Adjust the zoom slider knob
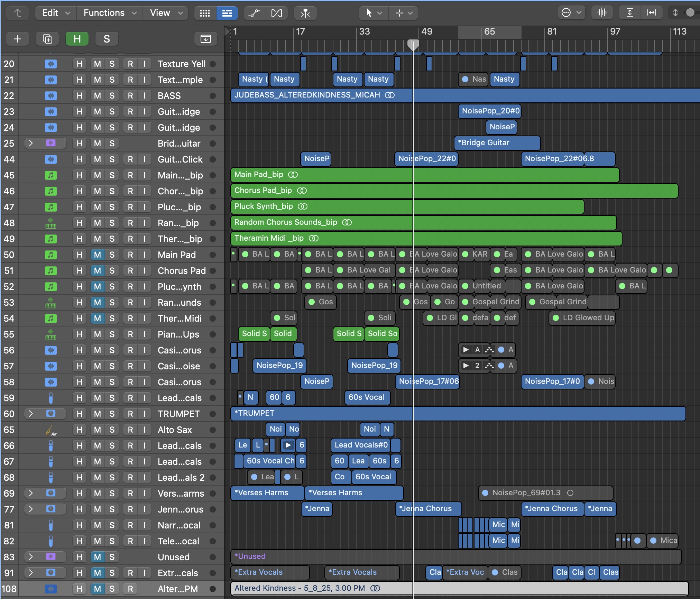700x599 pixels. (x=690, y=12)
